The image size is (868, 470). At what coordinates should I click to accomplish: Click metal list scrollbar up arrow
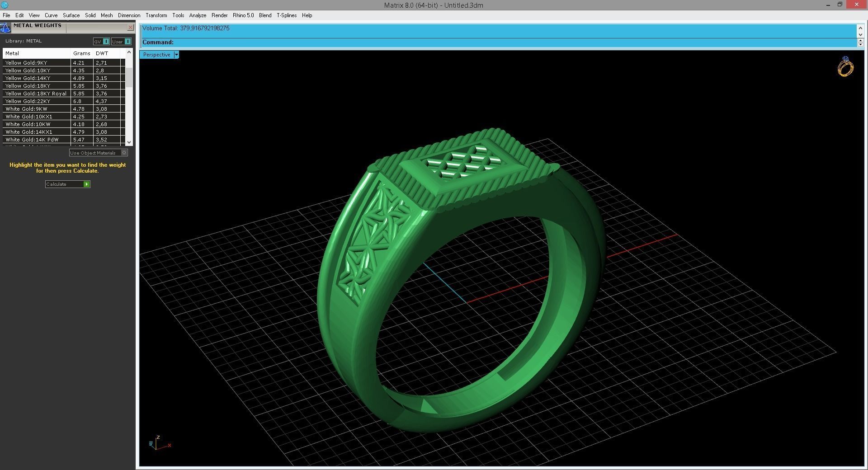tap(129, 52)
